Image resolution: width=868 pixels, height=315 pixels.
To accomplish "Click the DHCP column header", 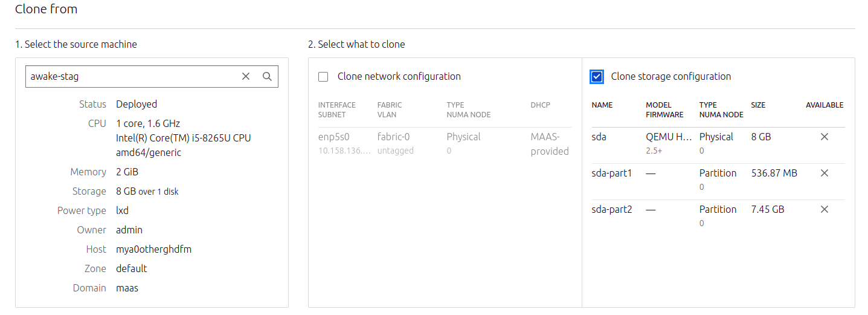I will coord(540,105).
